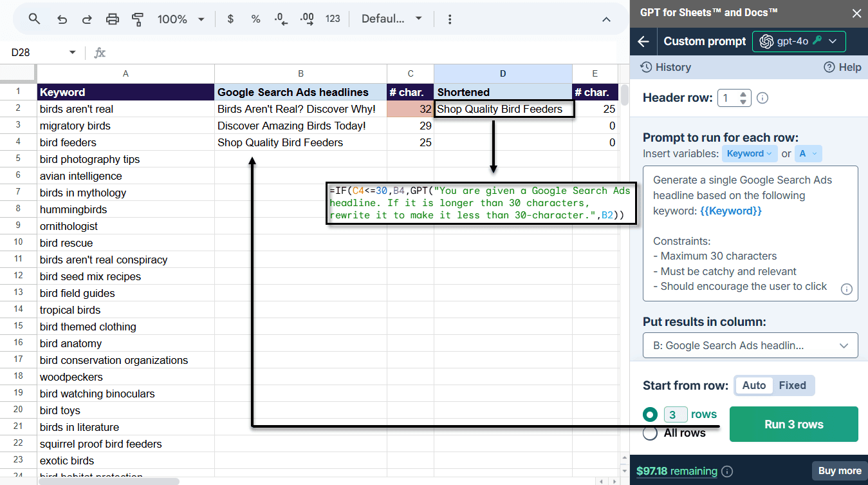Increase decimal places
This screenshot has height=485, width=868.
[307, 19]
